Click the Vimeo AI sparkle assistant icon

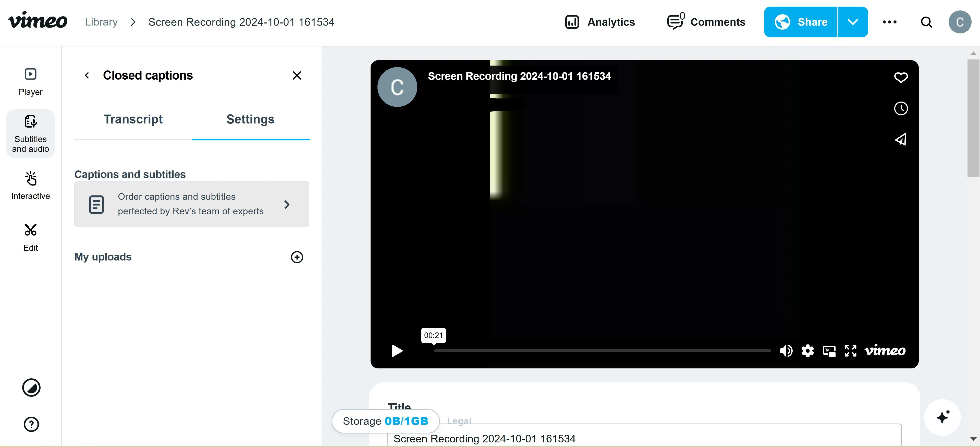coord(942,416)
